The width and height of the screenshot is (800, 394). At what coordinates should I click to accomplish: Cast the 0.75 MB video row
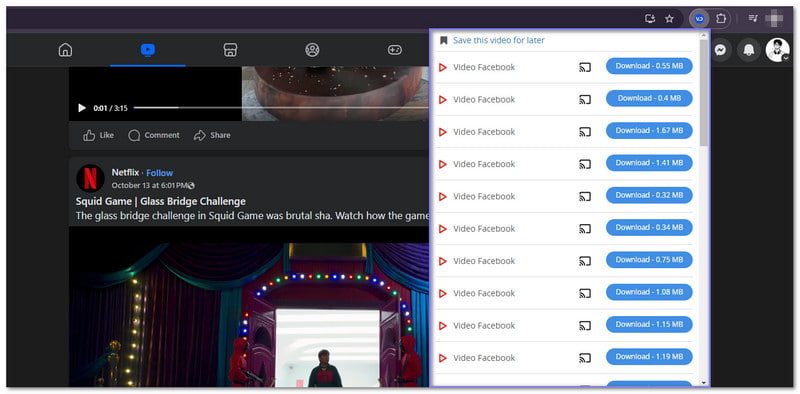pyautogui.click(x=585, y=261)
